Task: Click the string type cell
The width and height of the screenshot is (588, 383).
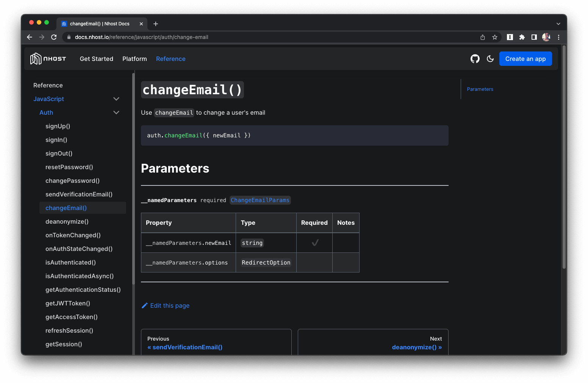Action: [x=266, y=243]
